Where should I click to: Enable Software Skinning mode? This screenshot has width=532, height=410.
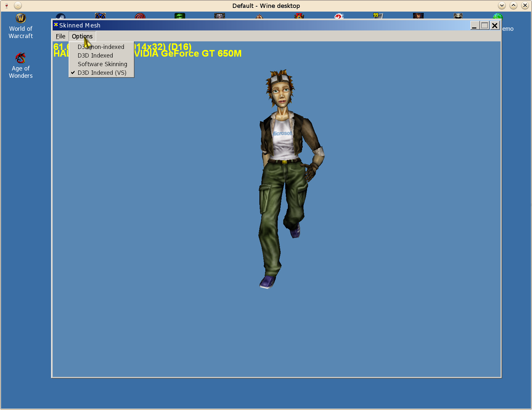tap(102, 64)
